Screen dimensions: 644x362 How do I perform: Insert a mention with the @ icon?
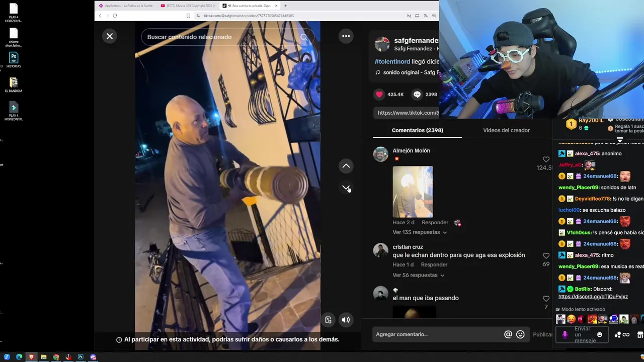pyautogui.click(x=508, y=334)
